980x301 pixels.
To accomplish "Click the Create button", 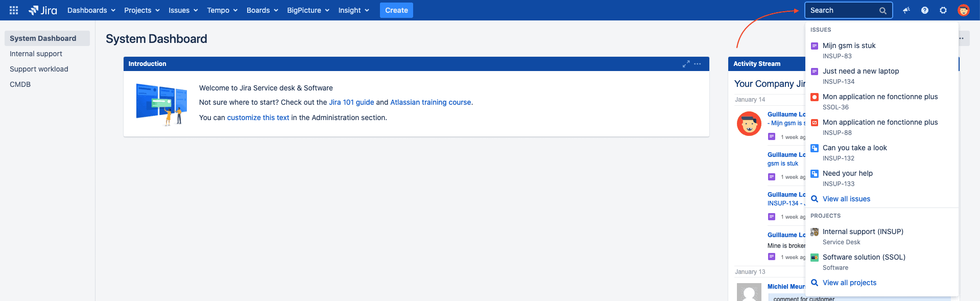I will tap(396, 10).
